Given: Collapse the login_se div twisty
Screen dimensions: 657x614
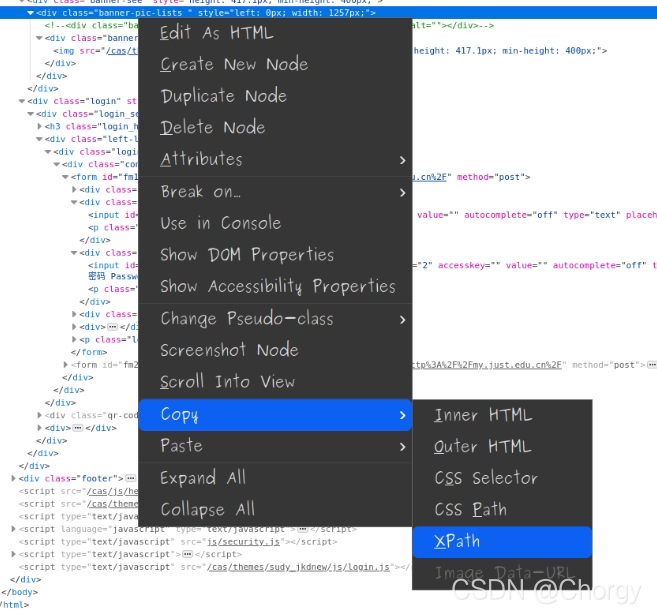Looking at the screenshot, I should tap(30, 114).
